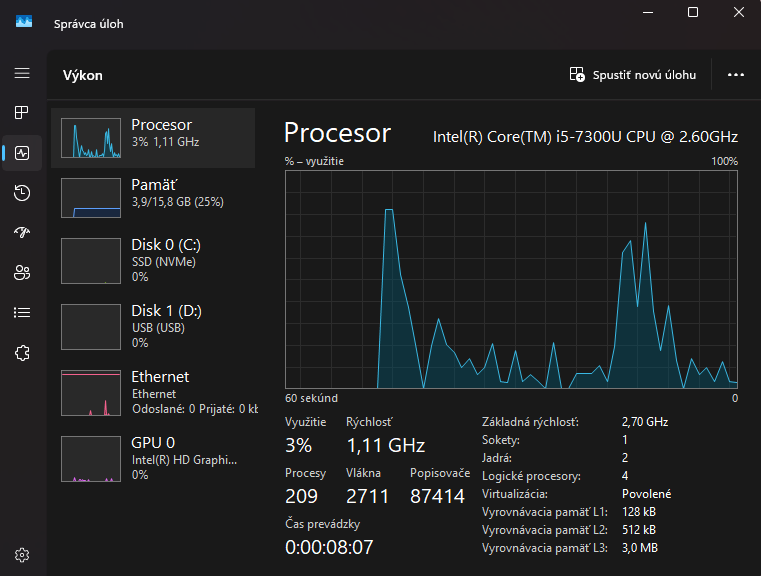The image size is (761, 576).
Task: View GPU 0 performance details
Action: (153, 458)
